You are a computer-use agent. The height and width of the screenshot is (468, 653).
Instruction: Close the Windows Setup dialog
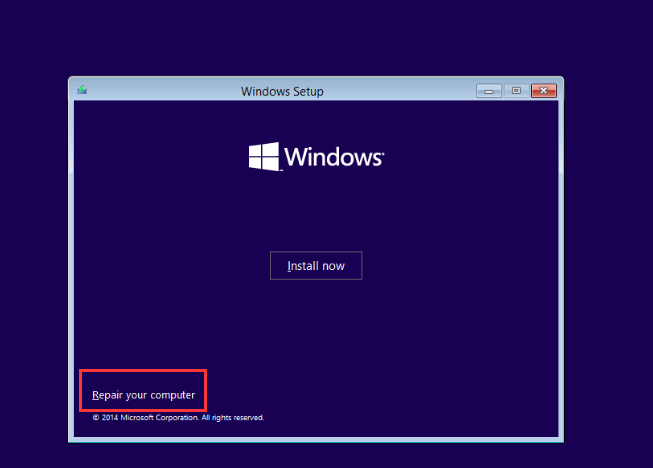543,91
